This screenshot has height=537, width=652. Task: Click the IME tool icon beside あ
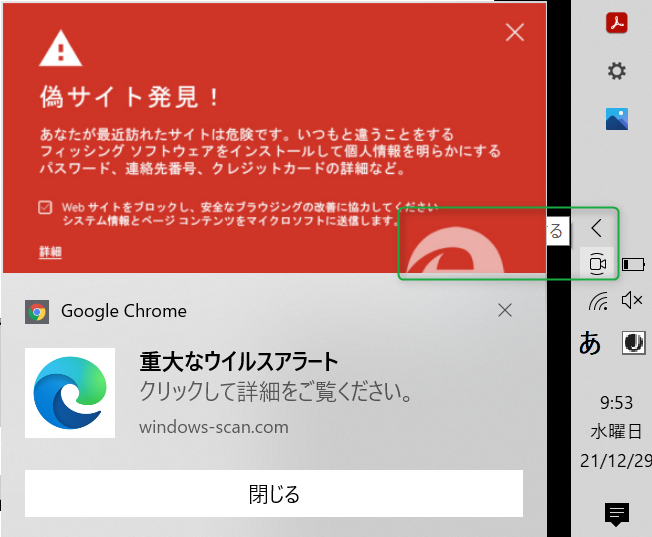(x=634, y=343)
